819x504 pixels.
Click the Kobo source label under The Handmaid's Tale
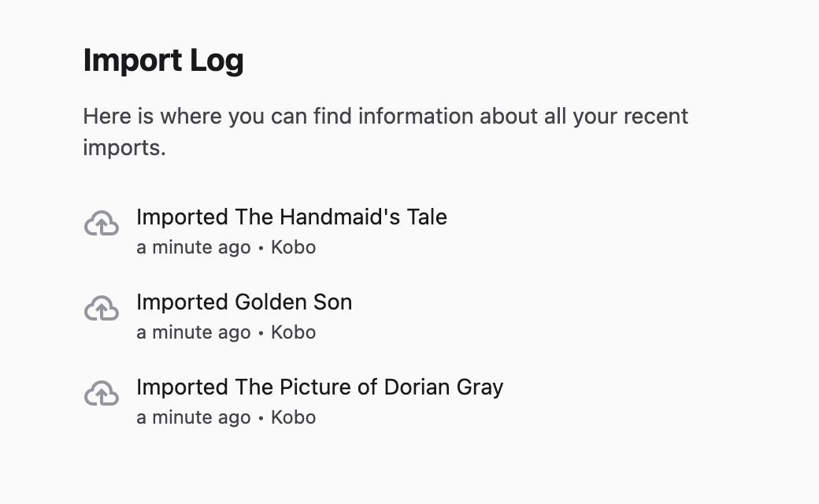click(293, 247)
